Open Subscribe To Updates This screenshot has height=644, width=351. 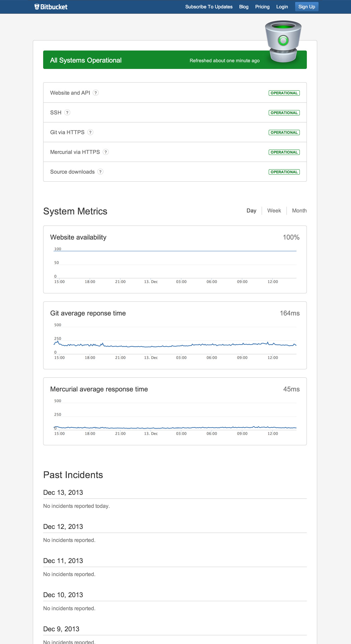point(209,7)
